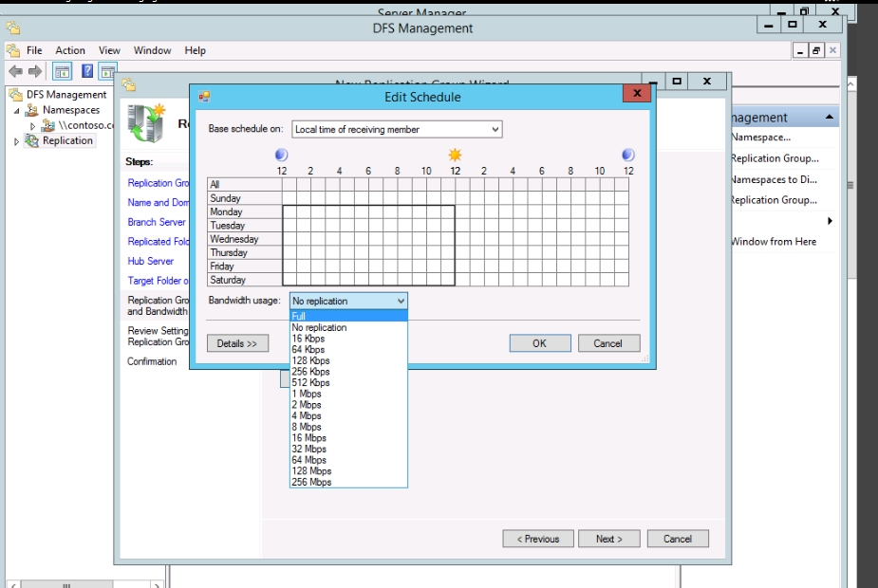The width and height of the screenshot is (878, 588).
Task: Click the Forward arrow toolbar icon
Action: (x=34, y=71)
